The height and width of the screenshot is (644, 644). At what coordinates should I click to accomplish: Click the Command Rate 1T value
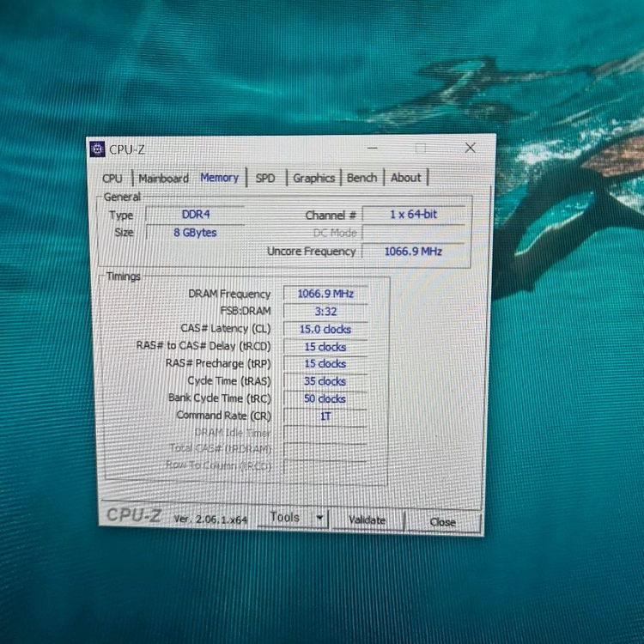pyautogui.click(x=325, y=416)
